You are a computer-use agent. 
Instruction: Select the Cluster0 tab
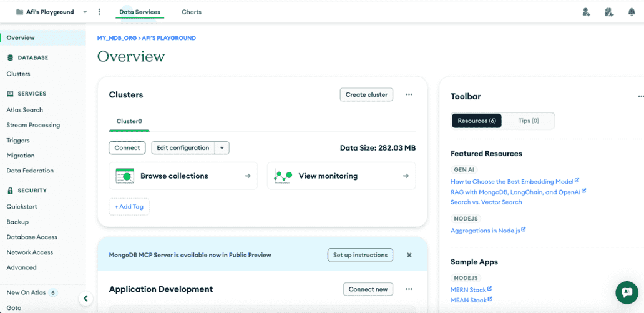coord(129,121)
